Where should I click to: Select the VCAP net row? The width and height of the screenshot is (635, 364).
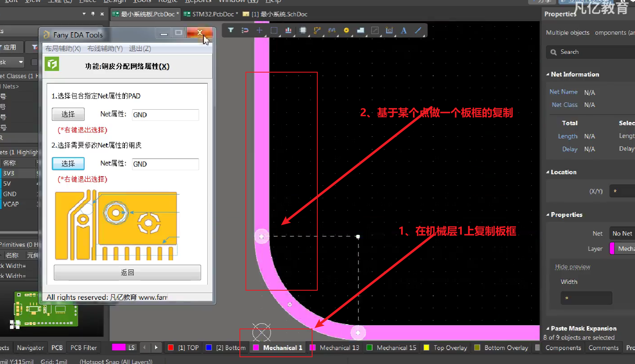[x=19, y=204]
